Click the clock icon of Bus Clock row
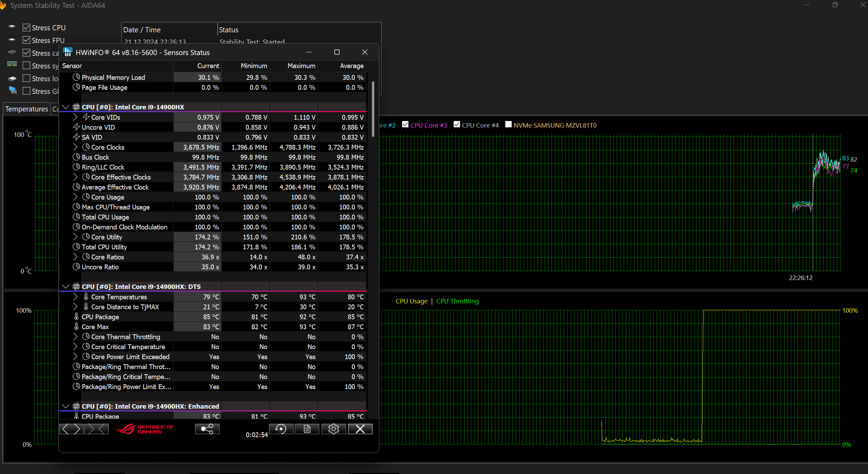The height and width of the screenshot is (474, 868). [76, 157]
